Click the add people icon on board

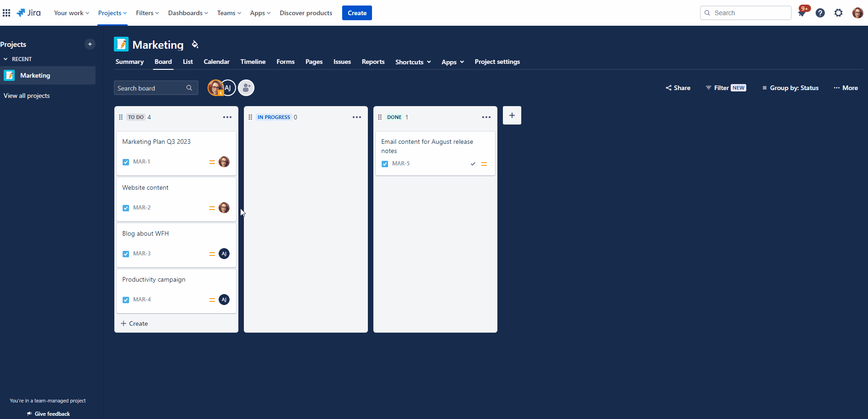coord(246,88)
